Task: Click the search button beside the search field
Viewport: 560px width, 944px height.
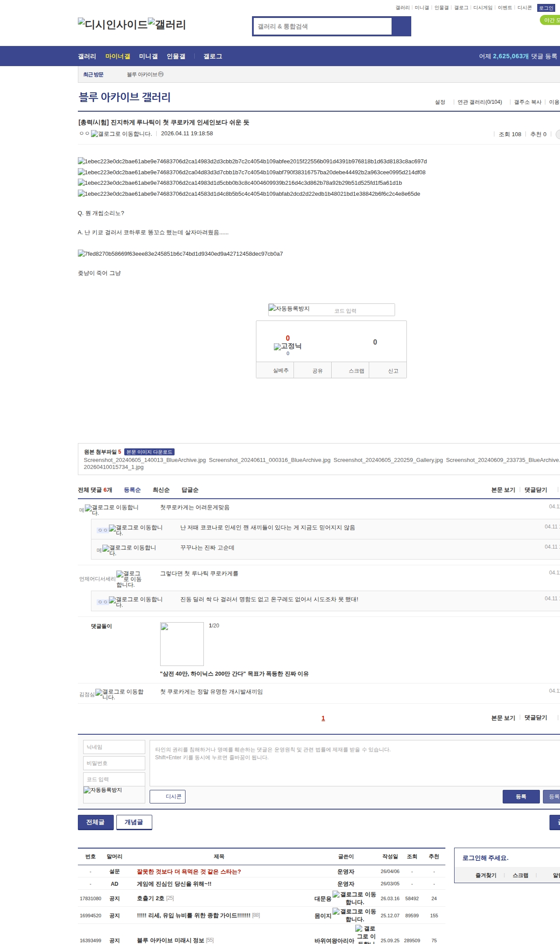Action: [x=401, y=26]
